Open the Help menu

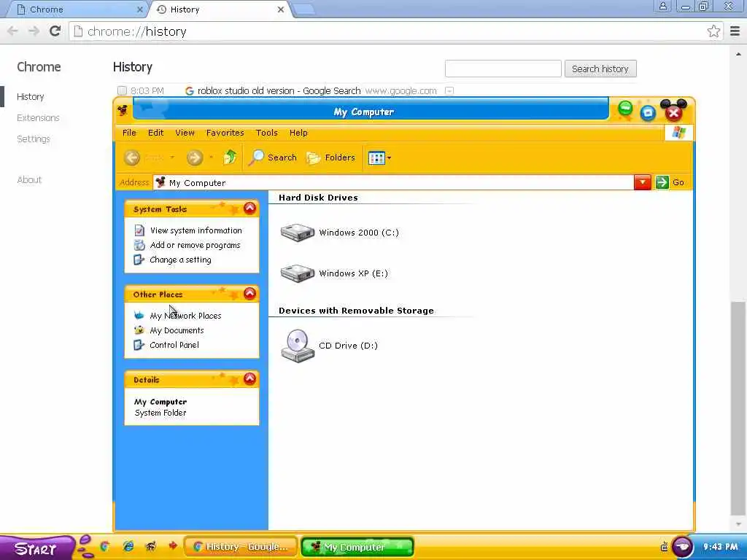pos(298,133)
